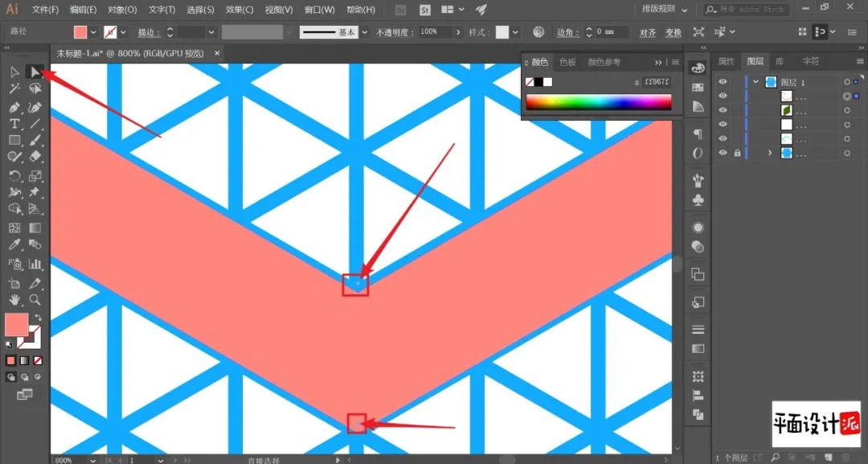Open the 排版规则 workspace dropdown
The height and width of the screenshot is (464, 868).
pyautogui.click(x=665, y=10)
